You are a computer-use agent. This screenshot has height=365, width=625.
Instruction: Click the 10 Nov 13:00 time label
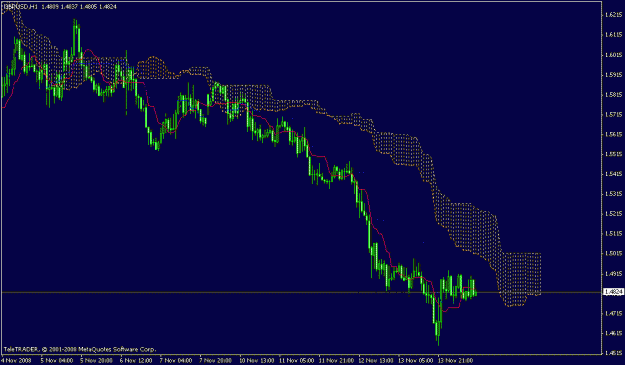[x=257, y=360]
